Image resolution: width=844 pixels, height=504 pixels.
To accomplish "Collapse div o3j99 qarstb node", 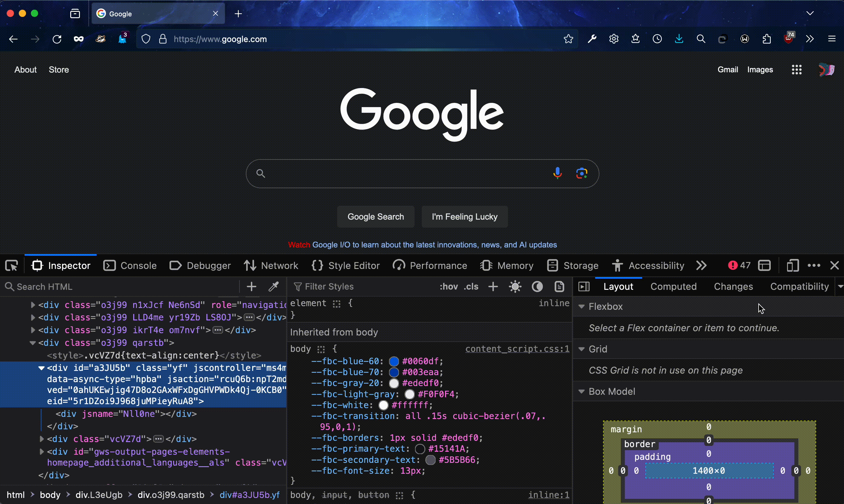I will click(x=33, y=343).
